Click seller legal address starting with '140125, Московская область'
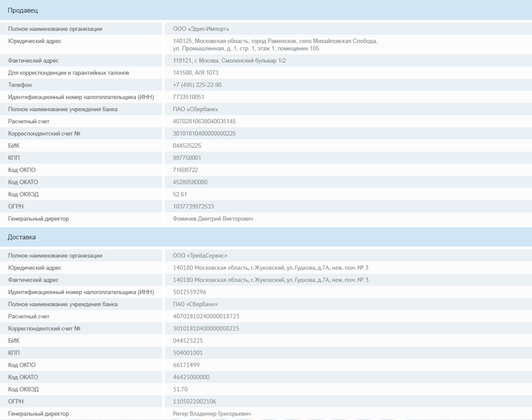 coord(275,45)
